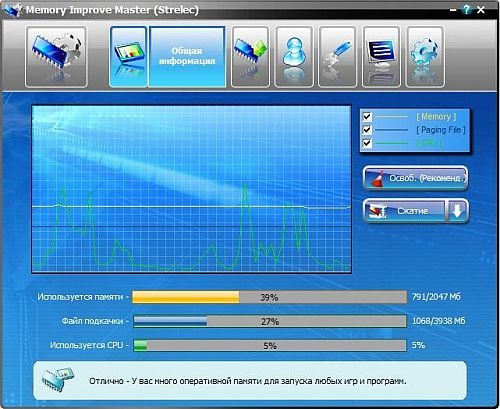Screen dimensions: 500x409
Task: Toggle the Memory graph checkbox
Action: click(x=367, y=117)
